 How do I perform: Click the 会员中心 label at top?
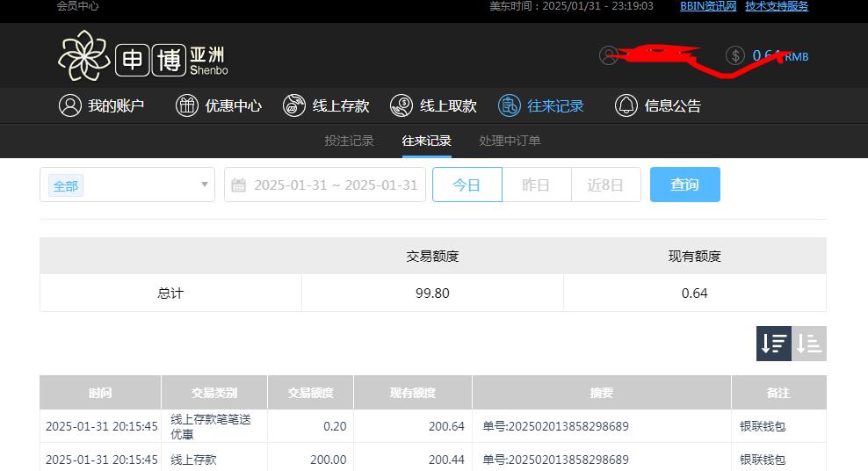[77, 6]
